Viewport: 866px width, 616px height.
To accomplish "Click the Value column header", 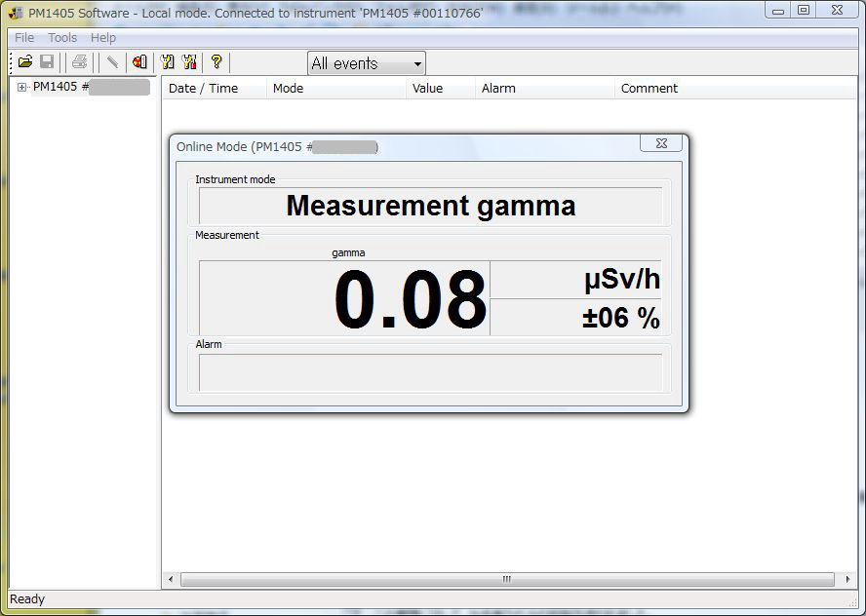I will click(440, 89).
